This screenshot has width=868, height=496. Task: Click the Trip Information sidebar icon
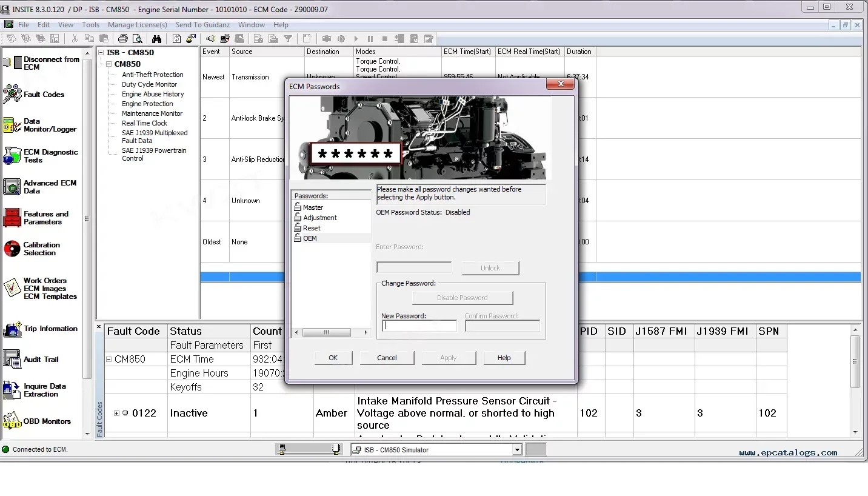(x=12, y=329)
